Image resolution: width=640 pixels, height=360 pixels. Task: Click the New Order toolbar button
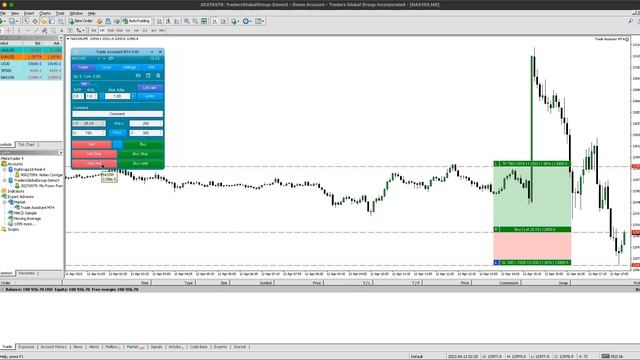click(x=80, y=21)
